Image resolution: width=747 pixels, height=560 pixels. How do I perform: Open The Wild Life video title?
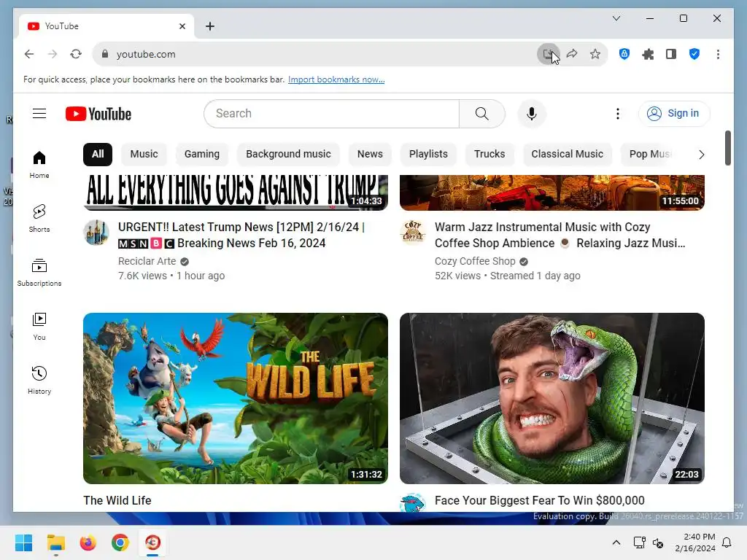pyautogui.click(x=117, y=500)
